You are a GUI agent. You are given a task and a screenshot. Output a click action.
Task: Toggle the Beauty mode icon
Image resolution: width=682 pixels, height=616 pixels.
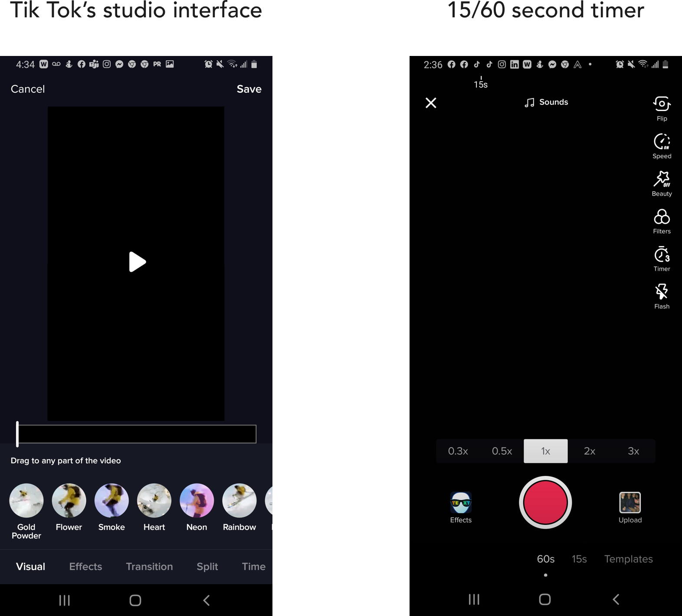pyautogui.click(x=662, y=179)
